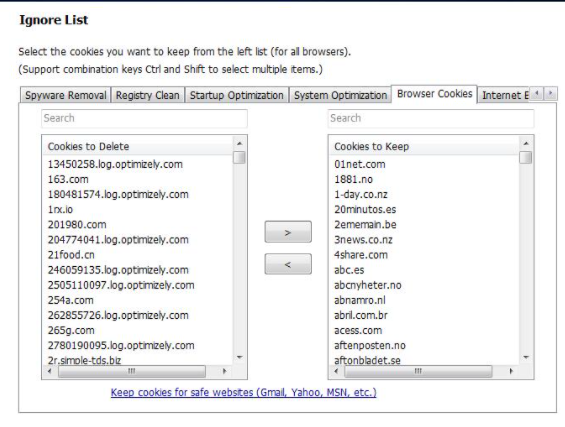Select the Startup Optimization tab
The image size is (565, 427).
237,95
